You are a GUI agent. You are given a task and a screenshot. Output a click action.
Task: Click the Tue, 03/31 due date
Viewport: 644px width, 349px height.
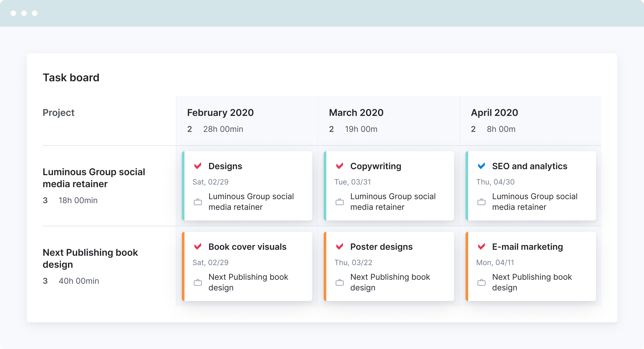(x=353, y=182)
